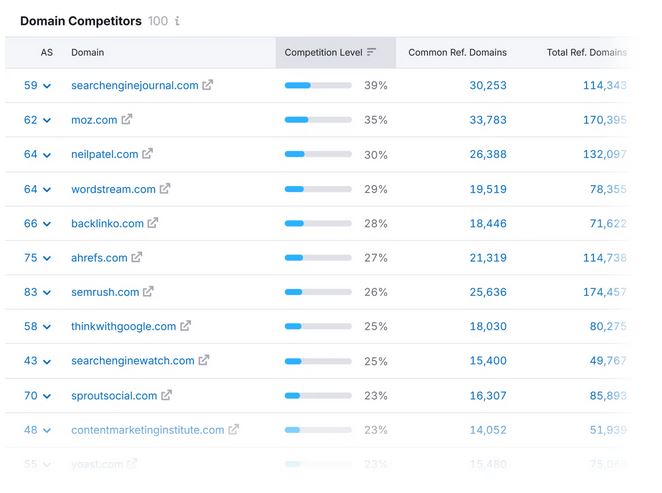662x493 pixels.
Task: Open external link icon for searchenginewatch.com
Action: 204,360
